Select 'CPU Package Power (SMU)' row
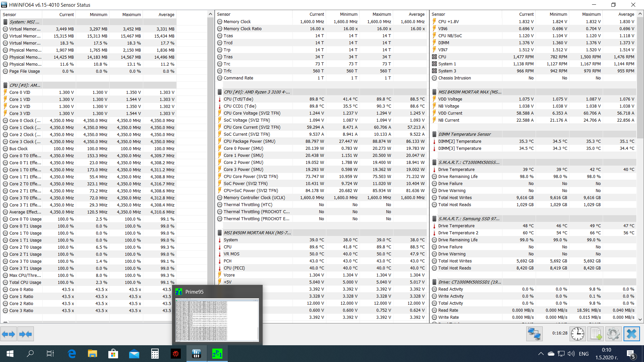Screen dimensions: 644x362 click(x=321, y=141)
